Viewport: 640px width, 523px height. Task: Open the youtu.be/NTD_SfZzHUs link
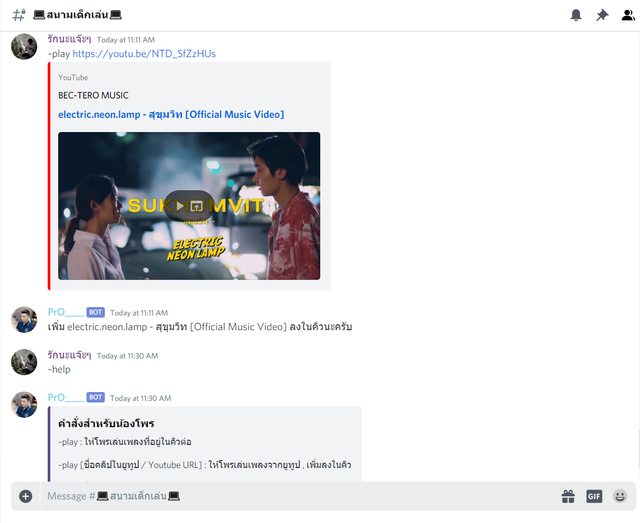(144, 53)
